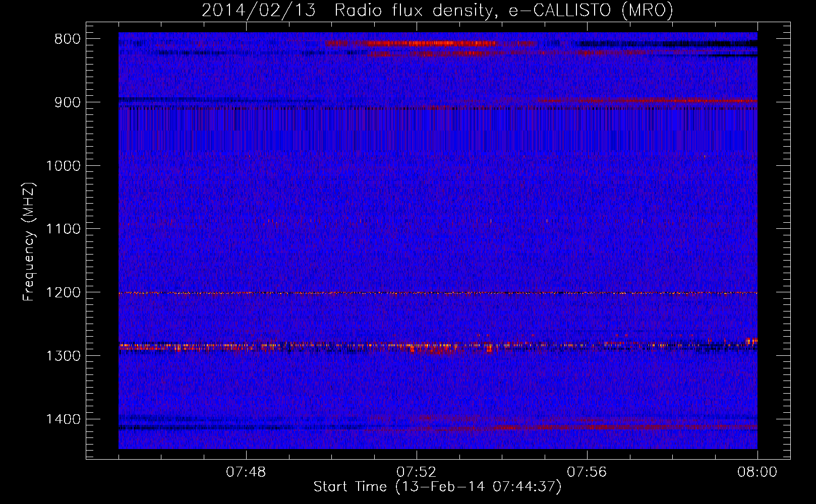Image resolution: width=816 pixels, height=504 pixels.
Task: Click the 'Frequency (MHZ)' axis title
Action: (29, 242)
